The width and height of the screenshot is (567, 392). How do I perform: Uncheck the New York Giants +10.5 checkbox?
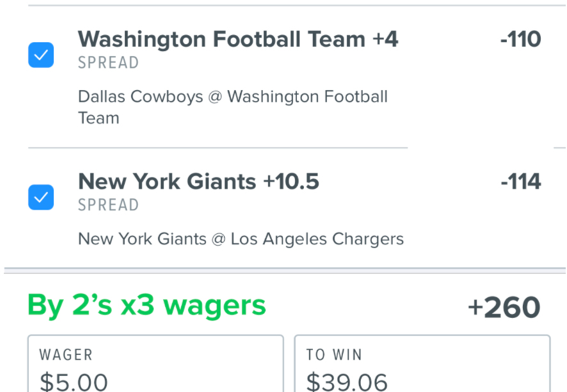41,197
